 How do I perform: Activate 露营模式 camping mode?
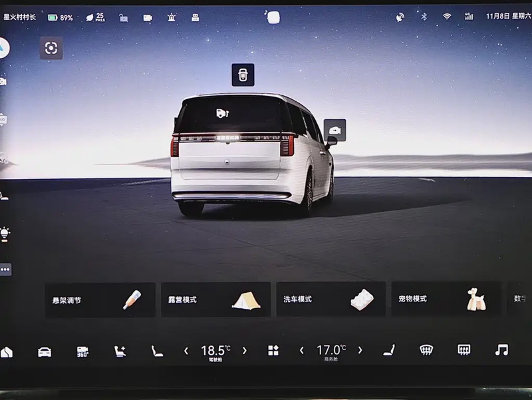215,300
